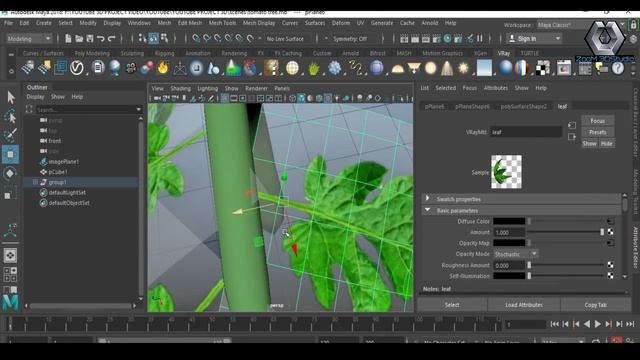Viewport: 640px width, 360px height.
Task: Open the Sign In dropdown
Action: [534, 39]
